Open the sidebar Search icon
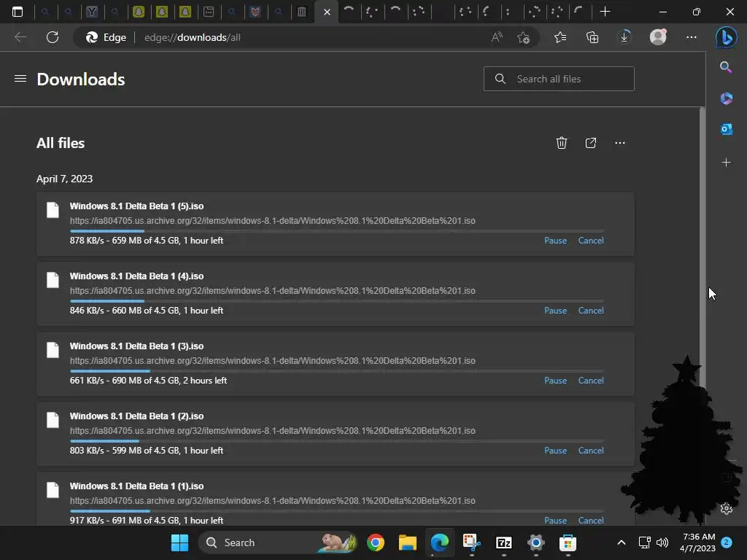Screen dimensions: 747x560 (x=726, y=67)
